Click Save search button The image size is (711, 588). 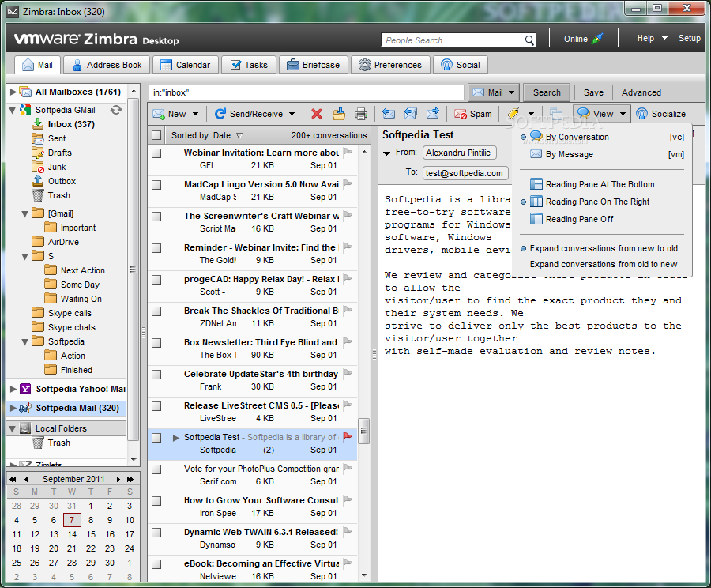tap(593, 92)
